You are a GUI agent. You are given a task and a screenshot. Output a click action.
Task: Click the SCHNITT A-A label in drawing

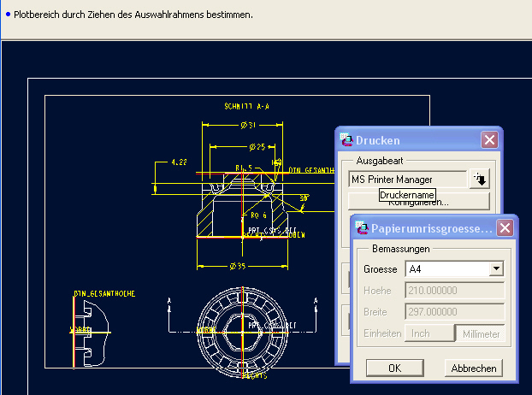click(x=246, y=107)
